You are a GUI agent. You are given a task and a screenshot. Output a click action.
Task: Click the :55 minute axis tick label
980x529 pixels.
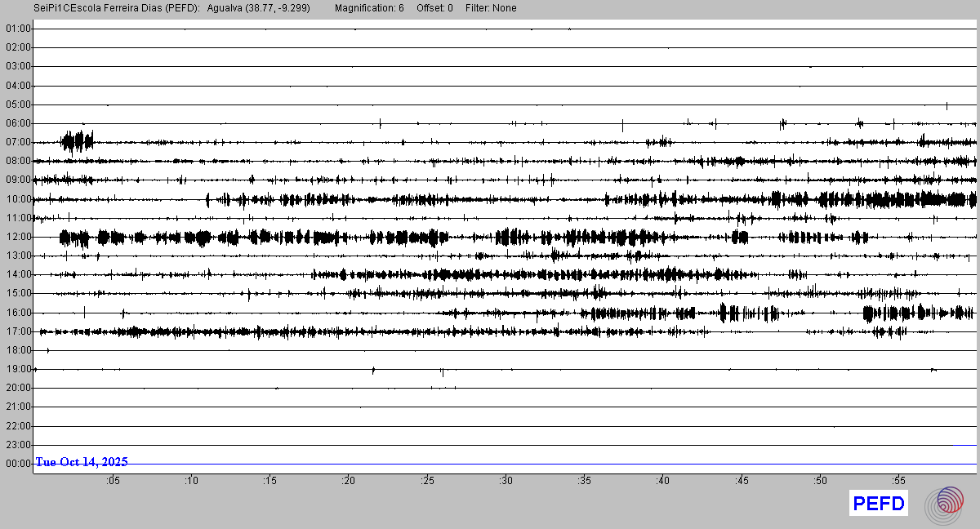[x=899, y=481]
